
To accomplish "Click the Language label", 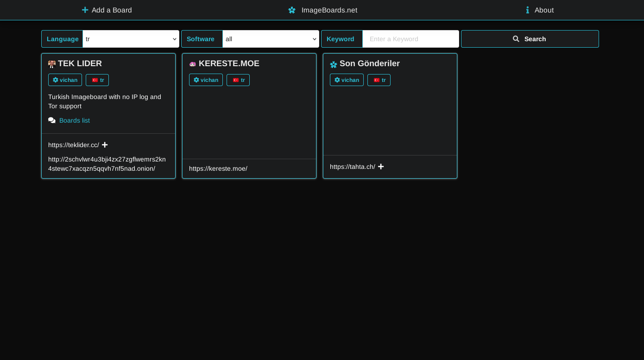I will 63,39.
